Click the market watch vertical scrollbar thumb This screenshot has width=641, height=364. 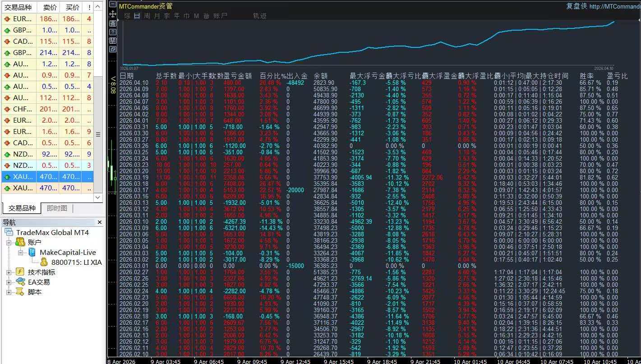pos(98,134)
